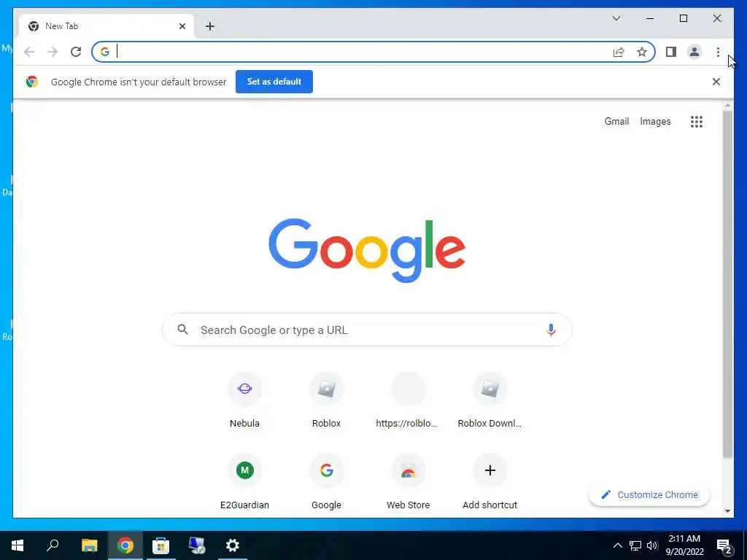
Task: Open taskbar search
Action: click(x=53, y=545)
